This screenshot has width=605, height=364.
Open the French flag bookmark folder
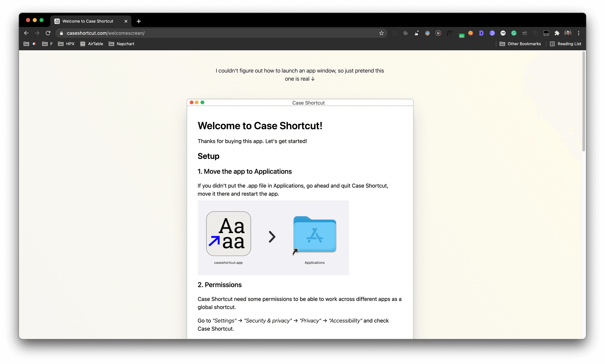pyautogui.click(x=30, y=44)
